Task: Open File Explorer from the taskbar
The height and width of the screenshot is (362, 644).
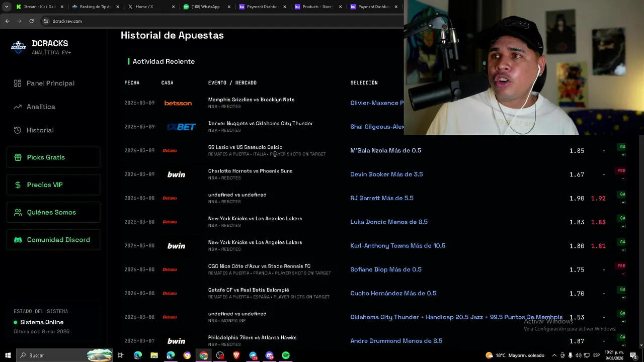Action: click(154, 355)
